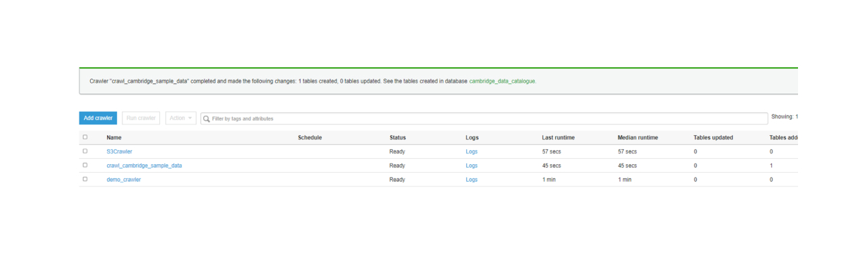
Task: Sort by Median runtime column header
Action: pyautogui.click(x=638, y=137)
